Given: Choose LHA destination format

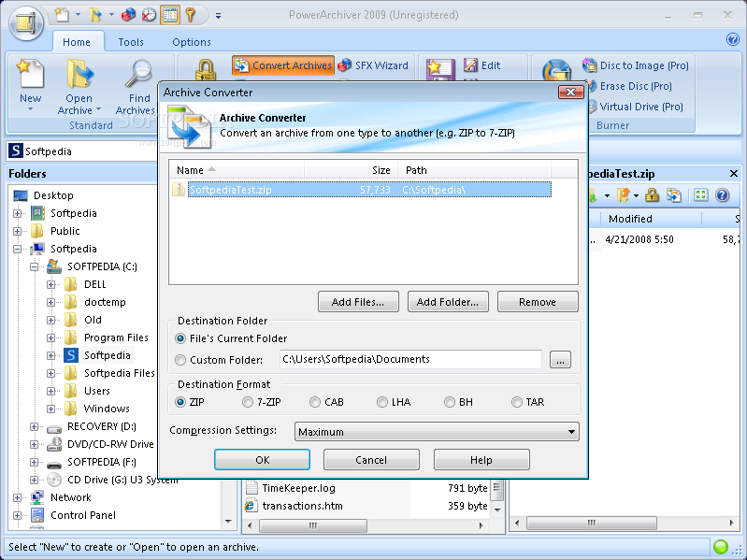Looking at the screenshot, I should pyautogui.click(x=381, y=402).
